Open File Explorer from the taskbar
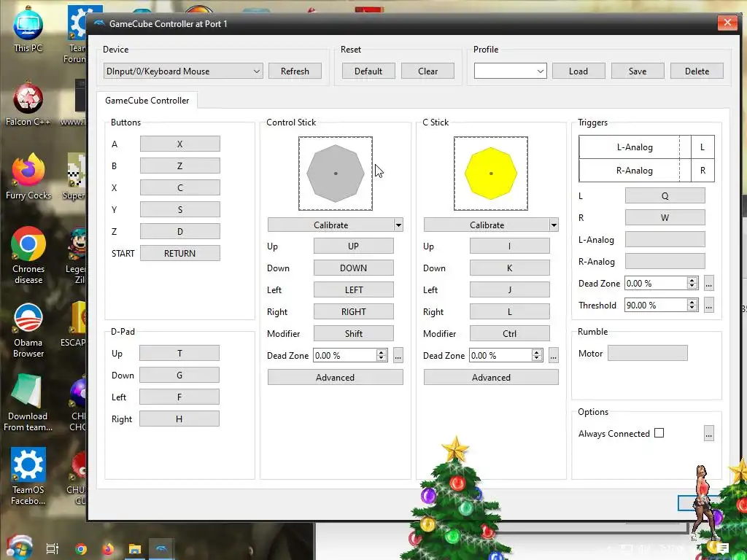This screenshot has width=747, height=560. [135, 549]
